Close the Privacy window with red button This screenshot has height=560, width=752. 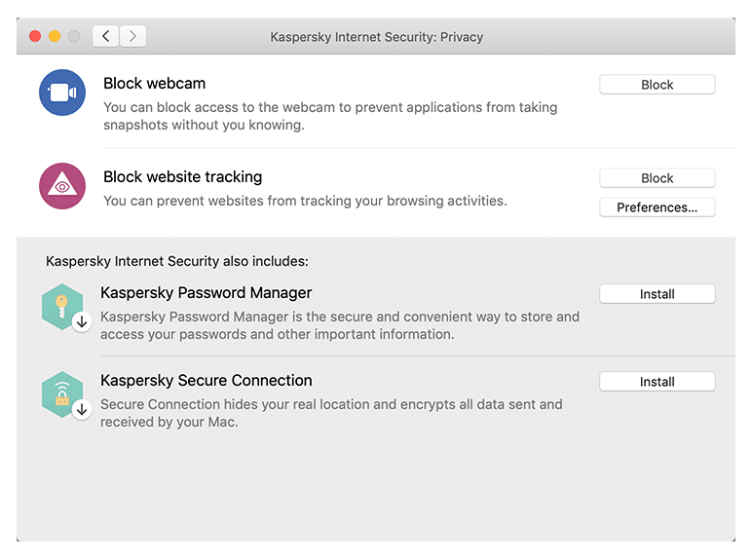(x=35, y=36)
